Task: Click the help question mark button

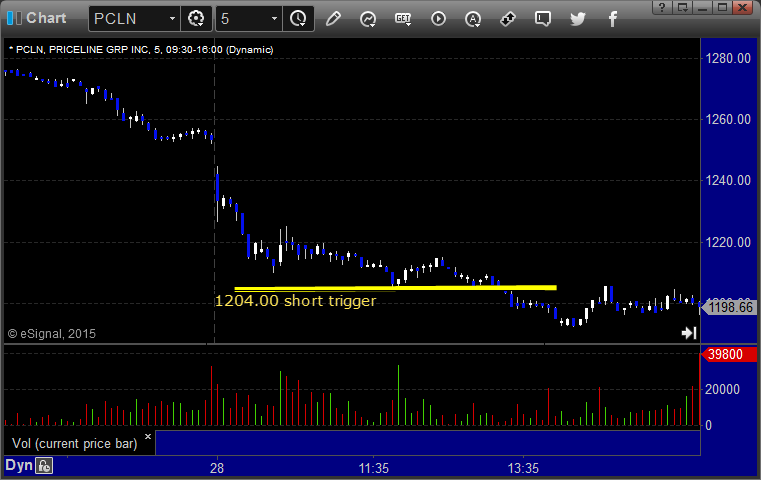Action: coord(662,7)
